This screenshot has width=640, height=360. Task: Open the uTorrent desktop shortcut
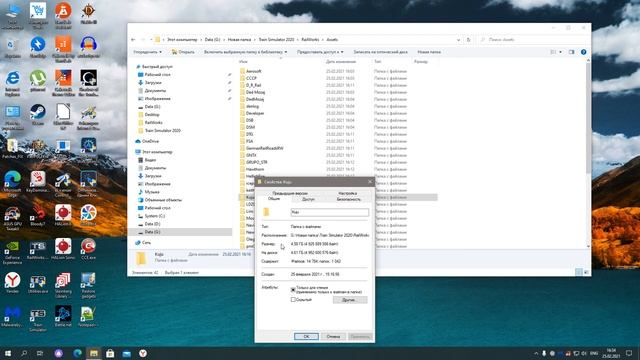pos(38,81)
